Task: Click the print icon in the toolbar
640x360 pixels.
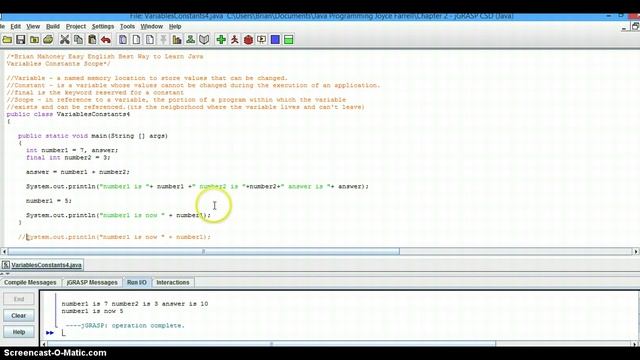Action: (x=48, y=40)
